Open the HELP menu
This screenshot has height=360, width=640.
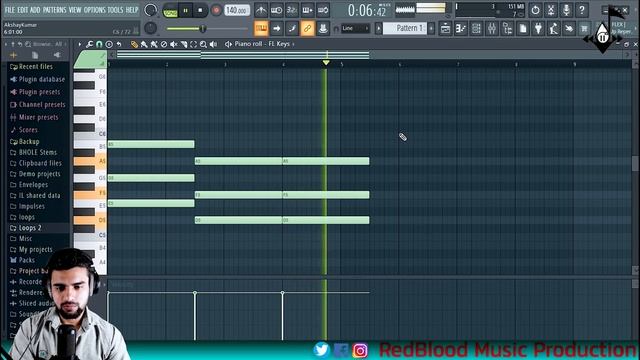pos(131,10)
